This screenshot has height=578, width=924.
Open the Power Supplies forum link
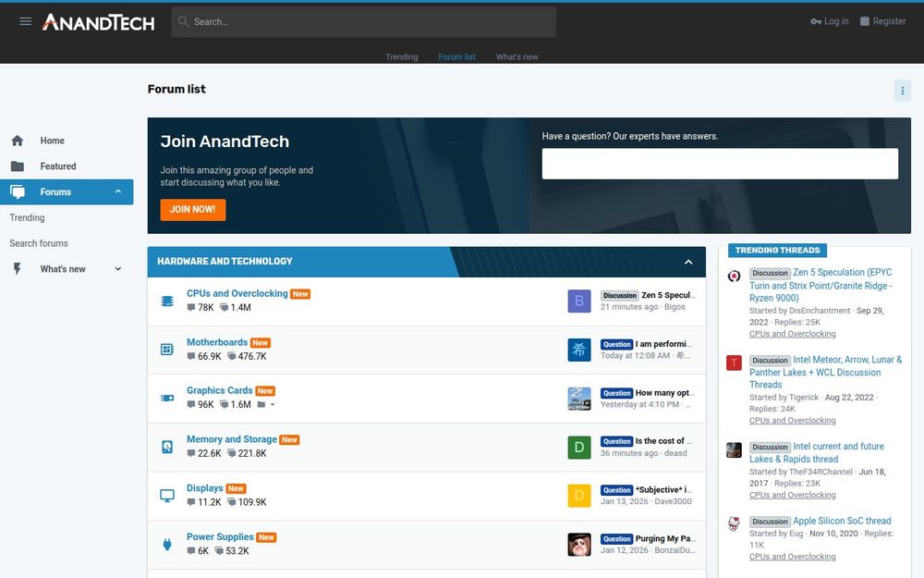pyautogui.click(x=220, y=536)
